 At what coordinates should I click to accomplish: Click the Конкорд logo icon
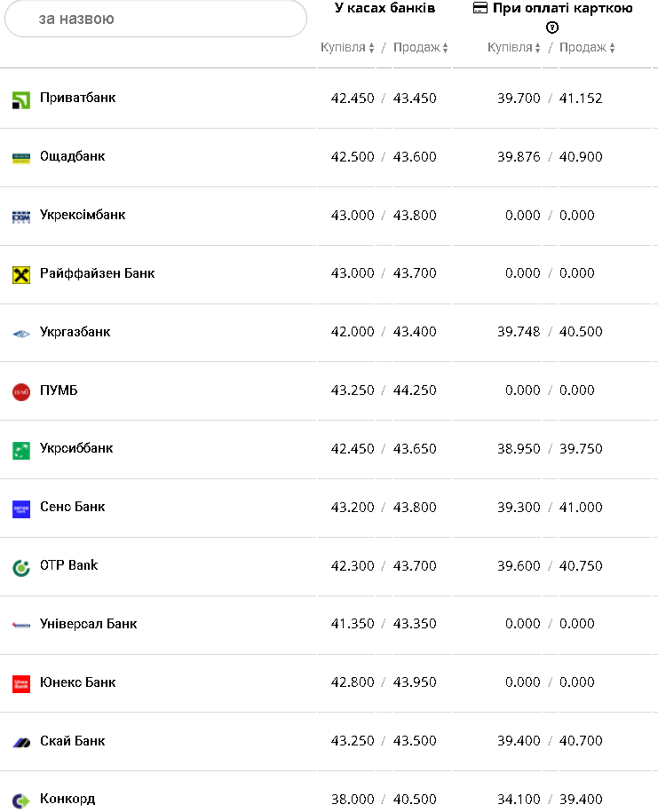click(x=21, y=800)
